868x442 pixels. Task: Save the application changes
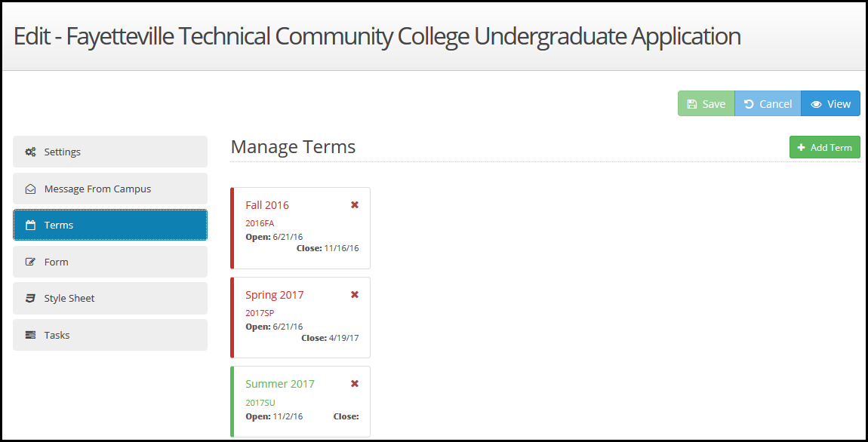point(706,103)
